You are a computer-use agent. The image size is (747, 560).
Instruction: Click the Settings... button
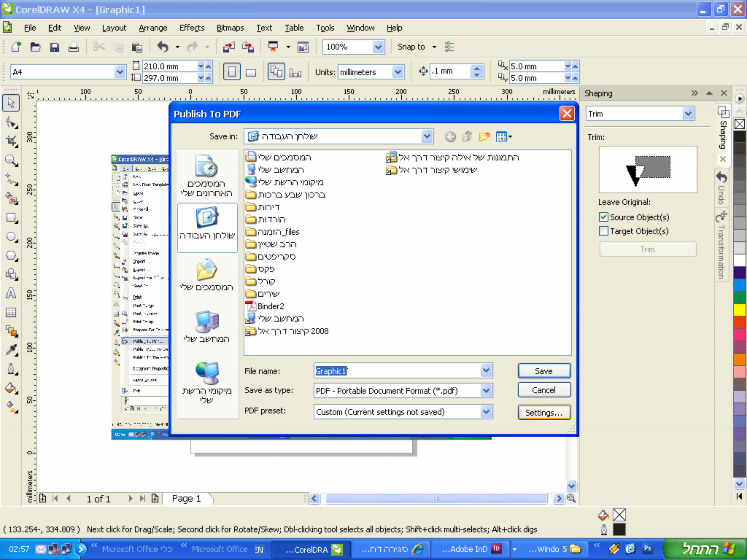544,412
